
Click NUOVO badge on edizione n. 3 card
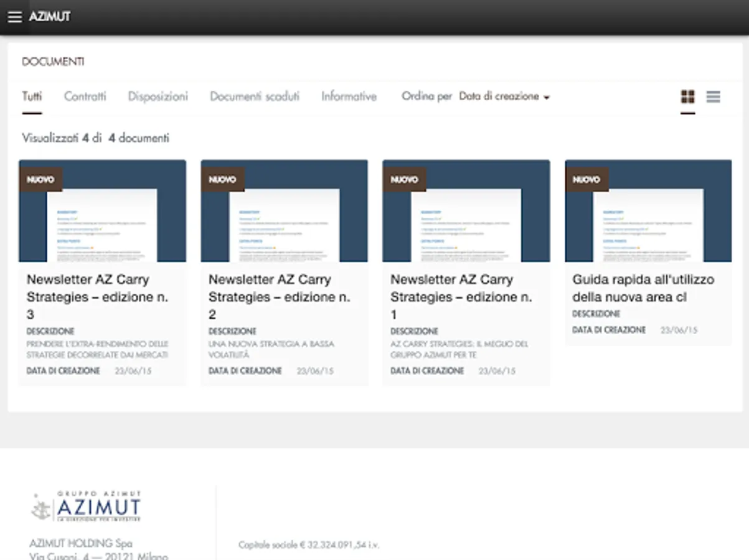click(x=40, y=179)
